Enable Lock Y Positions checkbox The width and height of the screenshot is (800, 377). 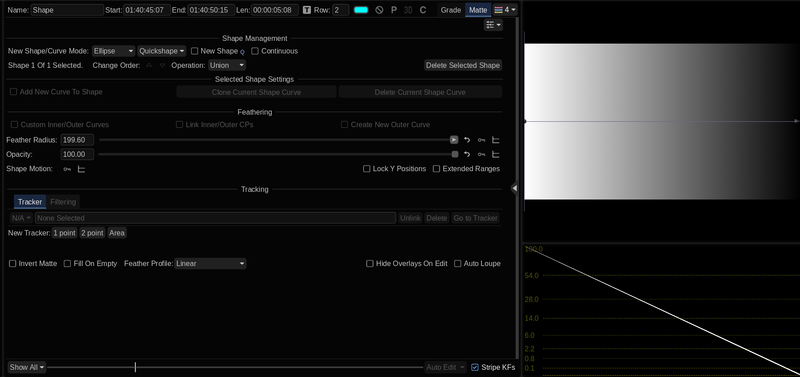pyautogui.click(x=366, y=169)
